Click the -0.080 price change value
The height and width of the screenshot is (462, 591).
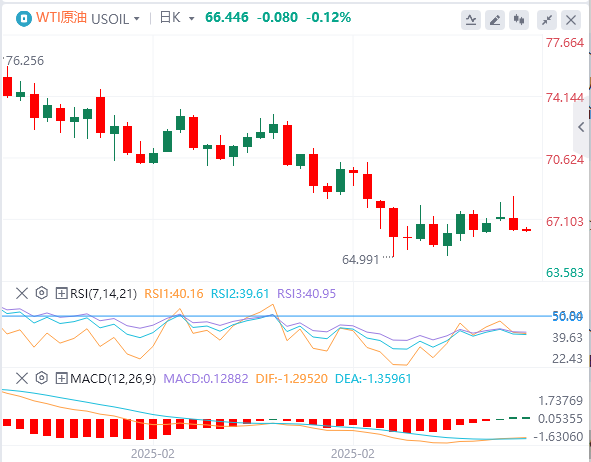pos(277,17)
